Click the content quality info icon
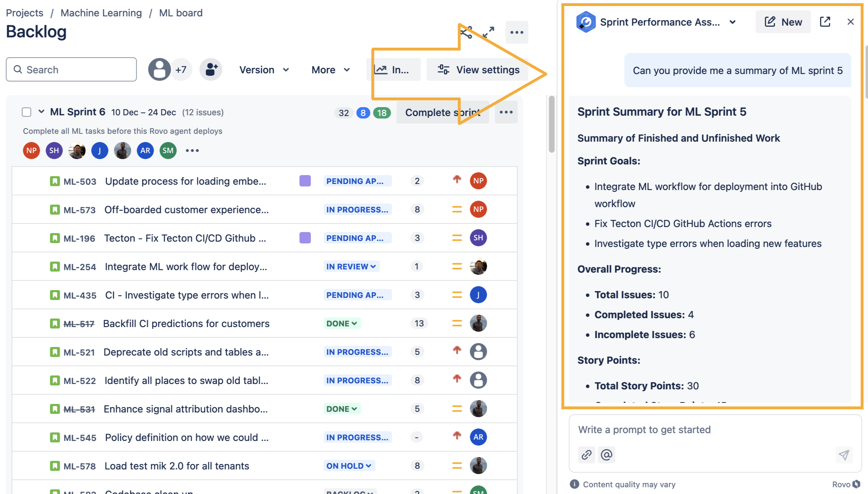The image size is (868, 494). point(574,484)
